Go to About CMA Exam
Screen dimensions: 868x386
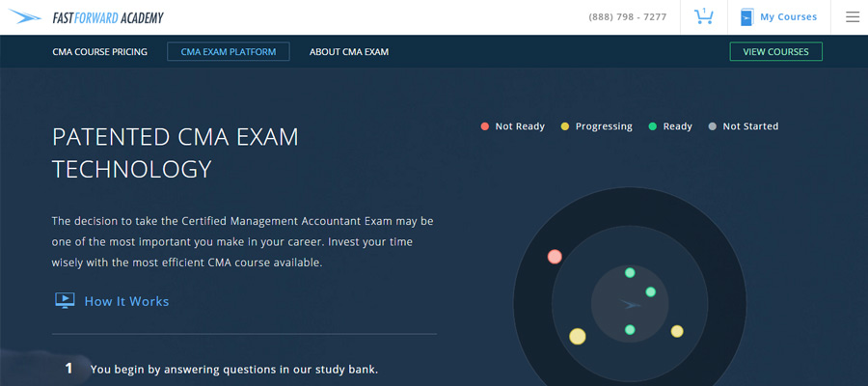click(x=349, y=51)
